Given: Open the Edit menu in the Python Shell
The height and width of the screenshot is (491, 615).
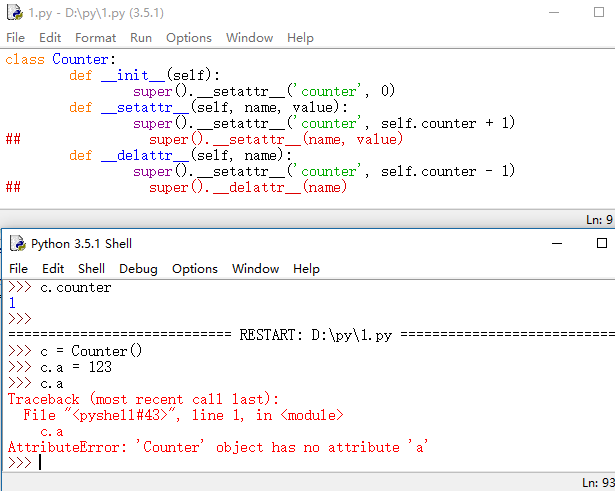Looking at the screenshot, I should (x=53, y=268).
